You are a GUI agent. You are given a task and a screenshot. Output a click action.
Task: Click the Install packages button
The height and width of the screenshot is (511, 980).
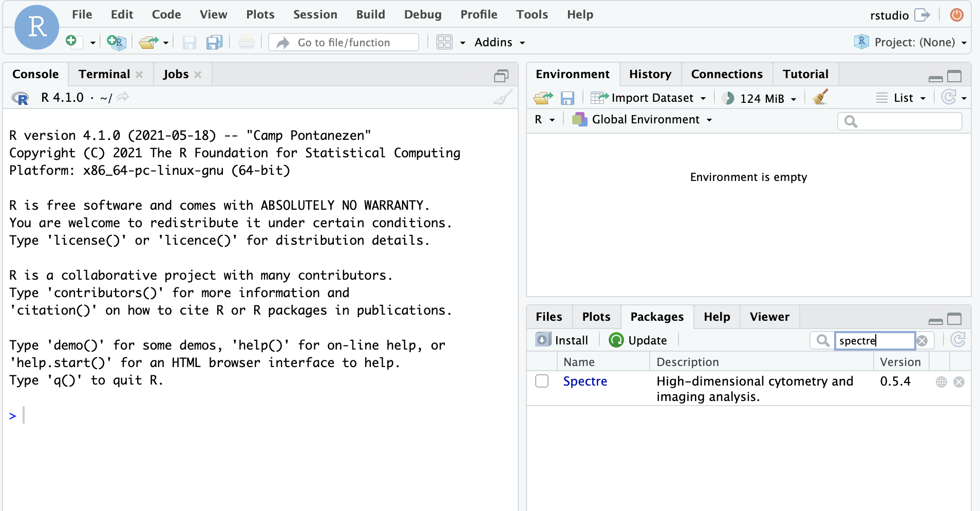click(562, 340)
